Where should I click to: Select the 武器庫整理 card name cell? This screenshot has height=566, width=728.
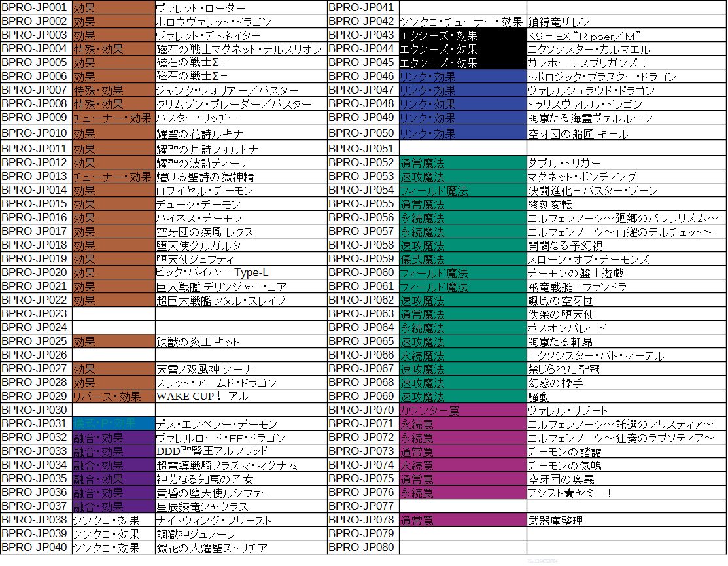[626, 520]
